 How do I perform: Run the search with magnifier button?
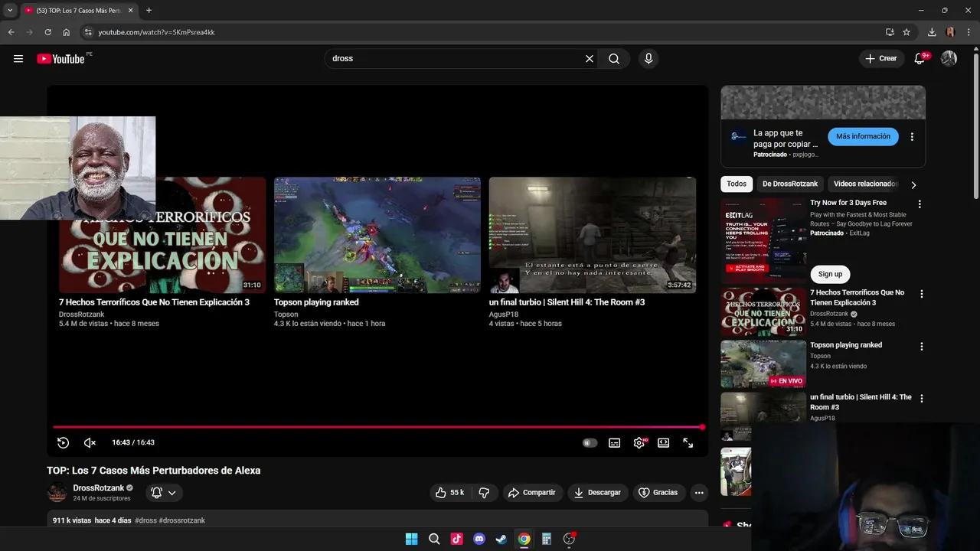614,59
